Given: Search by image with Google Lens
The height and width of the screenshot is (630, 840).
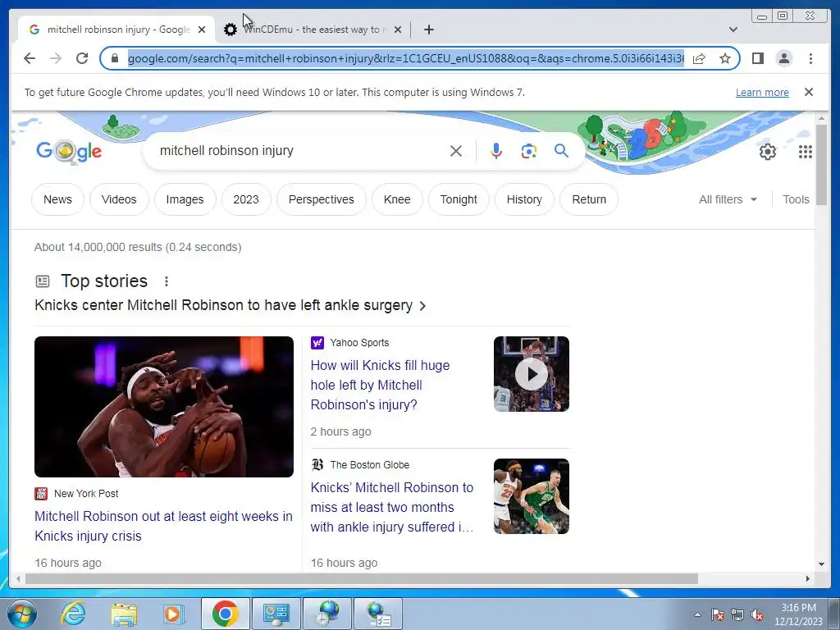Looking at the screenshot, I should click(x=529, y=151).
